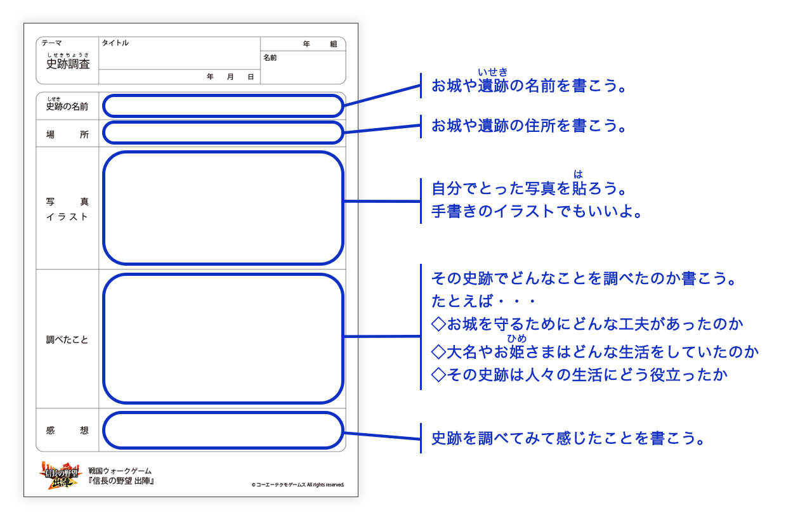Click the bullet 大名やお姫さまはどんな生活をしていたのか

click(595, 351)
